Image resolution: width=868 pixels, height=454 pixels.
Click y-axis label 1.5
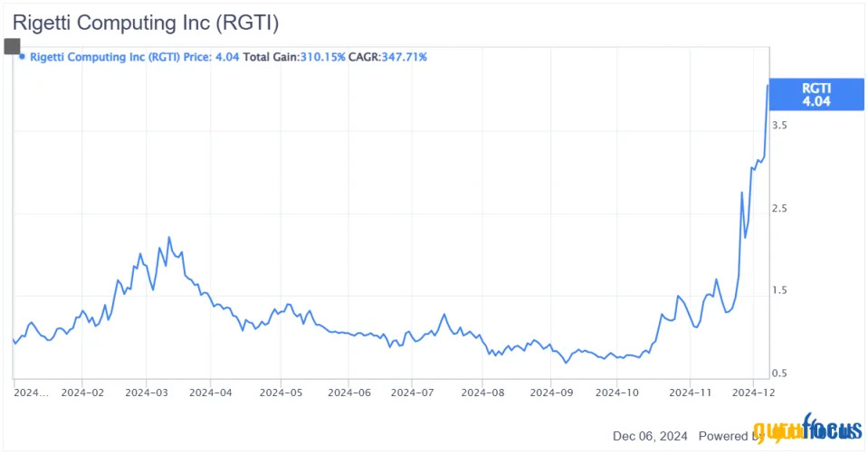tap(779, 290)
